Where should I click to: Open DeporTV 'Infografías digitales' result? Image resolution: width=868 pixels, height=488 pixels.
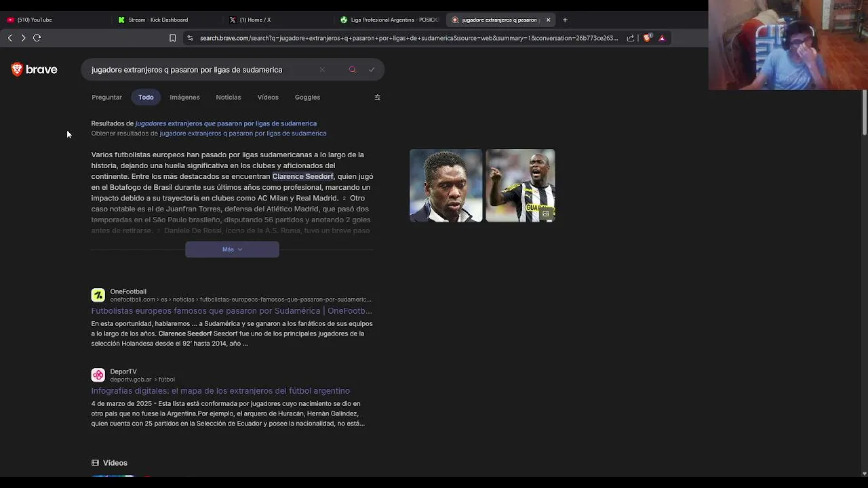[x=220, y=391]
